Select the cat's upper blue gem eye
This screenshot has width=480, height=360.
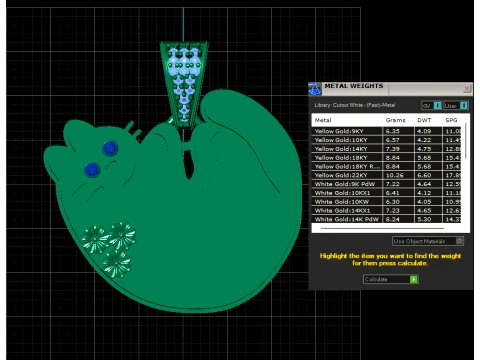tap(110, 148)
